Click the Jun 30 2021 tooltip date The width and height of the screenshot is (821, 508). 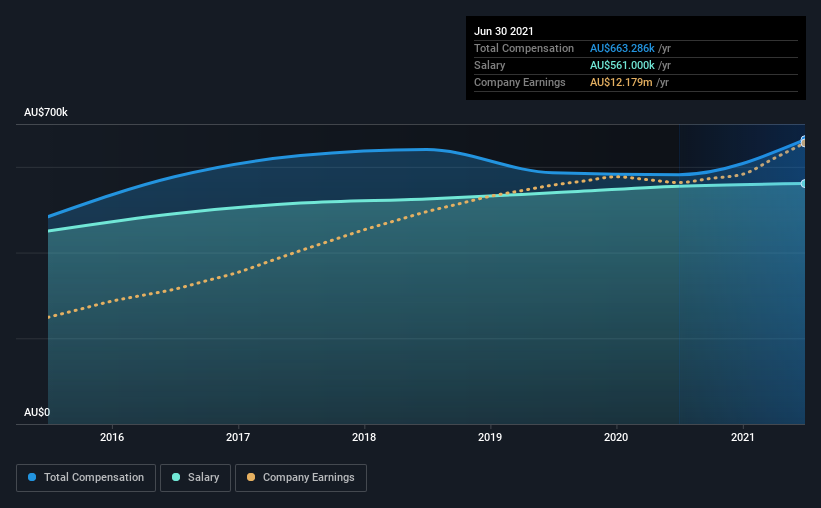tap(504, 31)
